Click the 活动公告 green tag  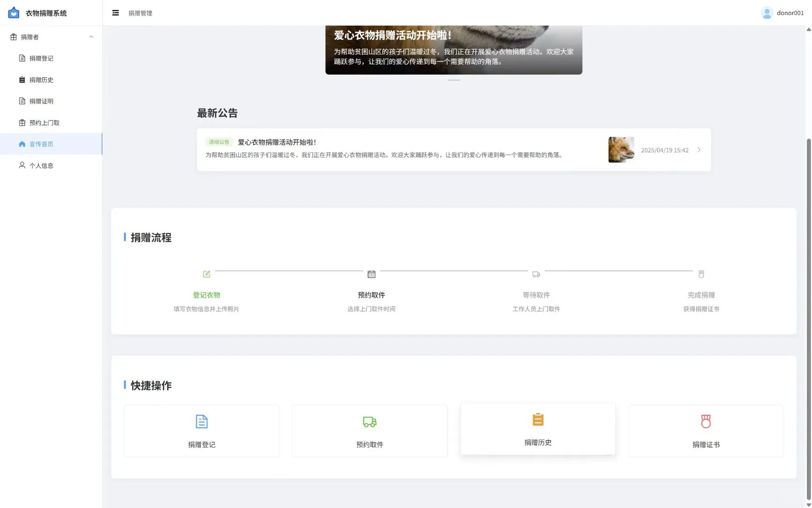(219, 142)
